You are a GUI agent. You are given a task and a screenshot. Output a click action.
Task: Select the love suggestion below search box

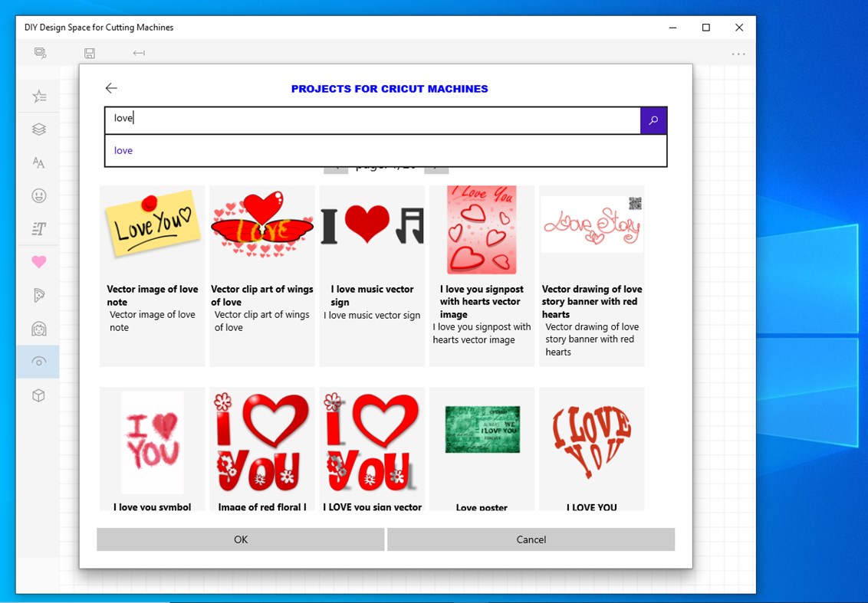(123, 150)
